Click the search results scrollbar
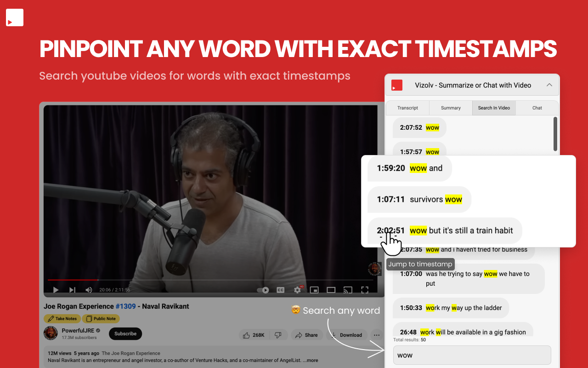Image resolution: width=588 pixels, height=368 pixels. coord(555,134)
